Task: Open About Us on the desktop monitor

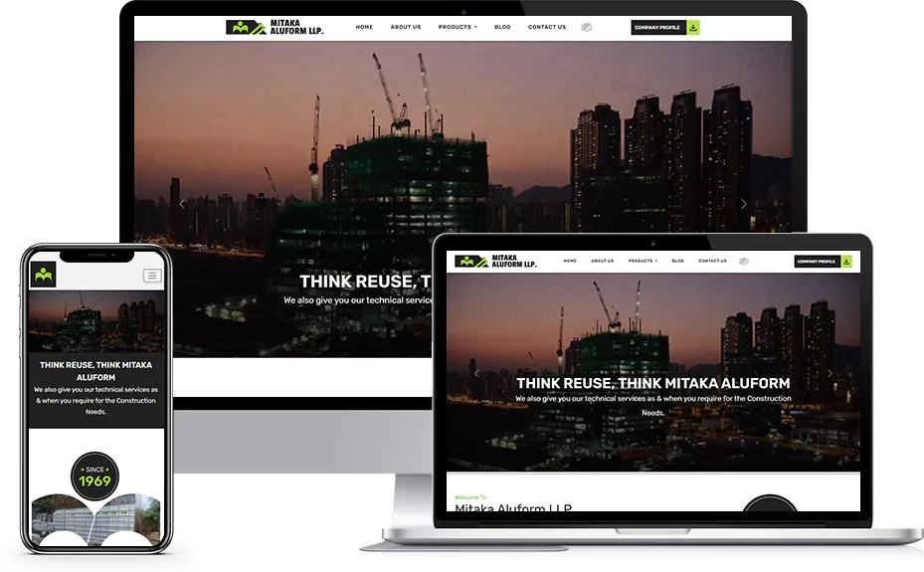Action: (406, 27)
